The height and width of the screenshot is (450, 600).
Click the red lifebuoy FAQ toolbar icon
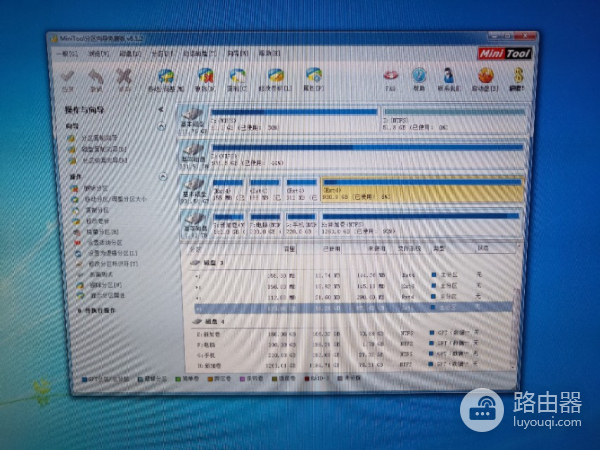pos(392,77)
